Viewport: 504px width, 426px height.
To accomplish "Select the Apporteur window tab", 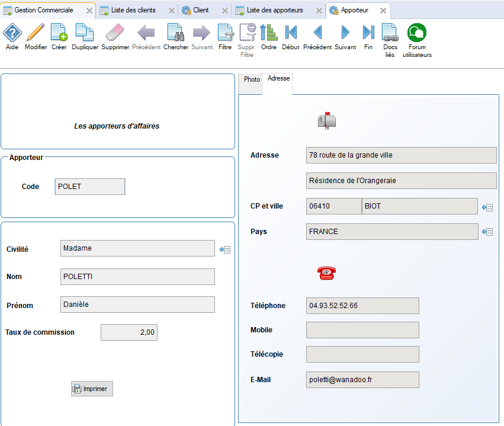I will tap(355, 10).
